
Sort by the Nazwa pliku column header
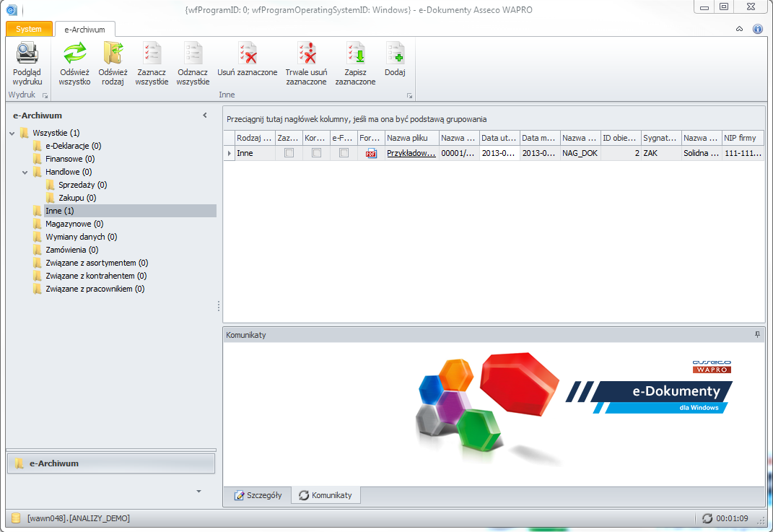(411, 138)
